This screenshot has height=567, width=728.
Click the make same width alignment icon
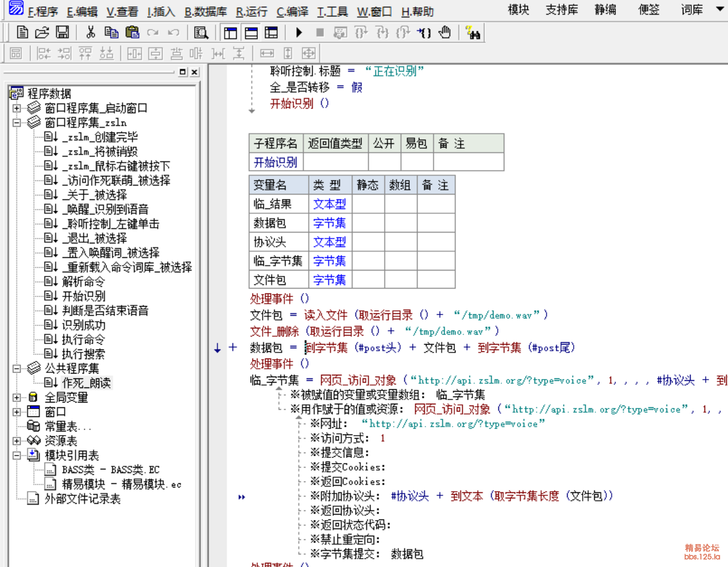[266, 53]
